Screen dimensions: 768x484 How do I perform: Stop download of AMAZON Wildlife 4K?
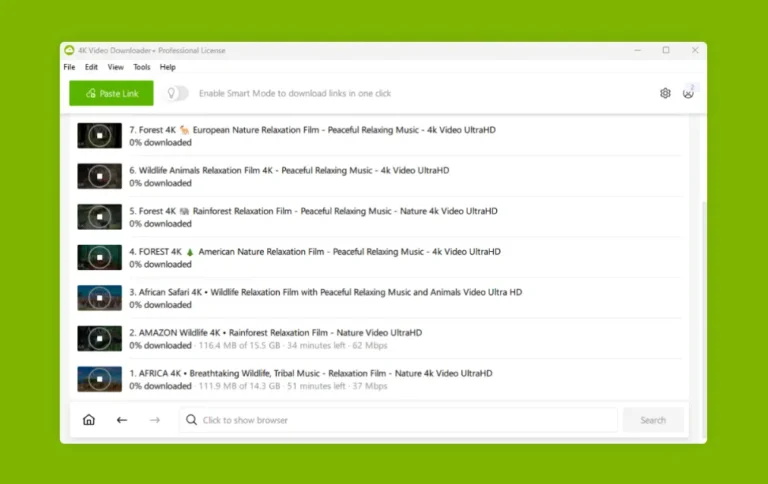pos(99,339)
